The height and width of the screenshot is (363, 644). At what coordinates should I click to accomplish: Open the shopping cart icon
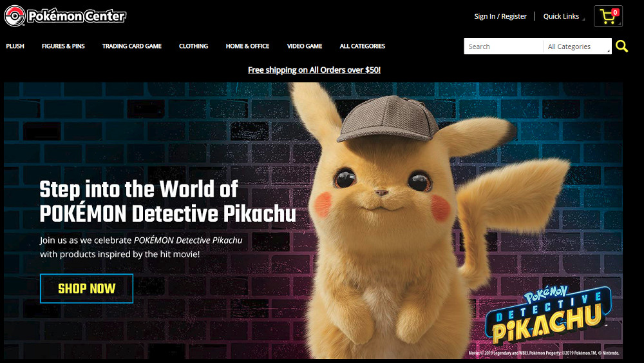(607, 17)
